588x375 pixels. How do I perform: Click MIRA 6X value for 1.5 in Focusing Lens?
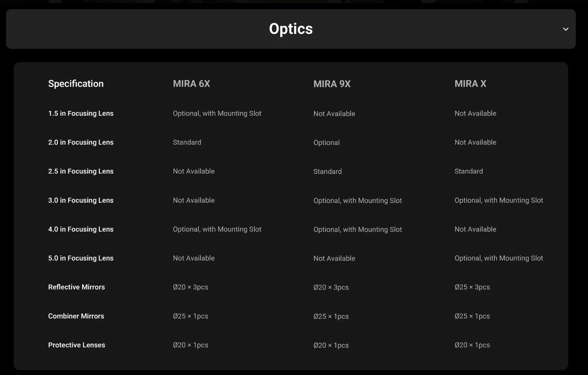click(x=217, y=114)
